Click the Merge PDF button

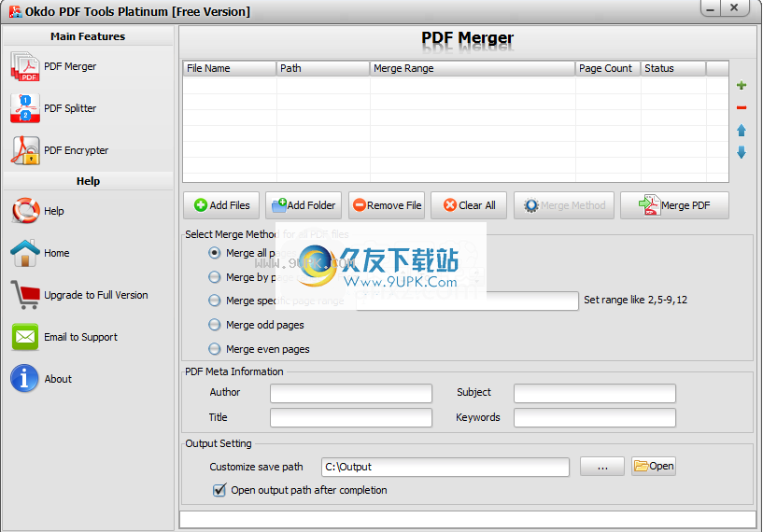click(674, 205)
